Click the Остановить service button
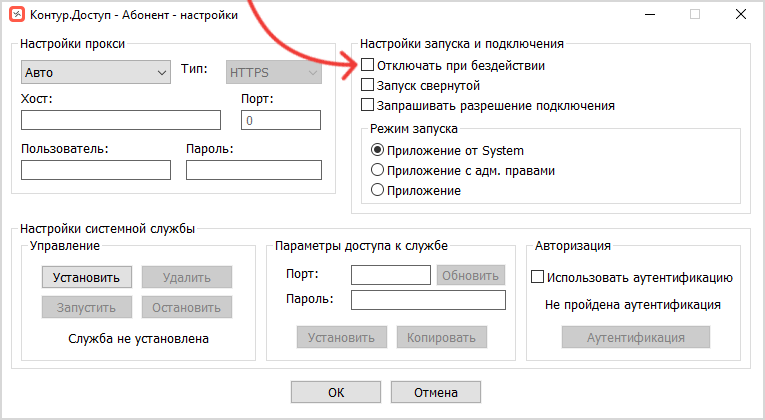 tap(187, 307)
